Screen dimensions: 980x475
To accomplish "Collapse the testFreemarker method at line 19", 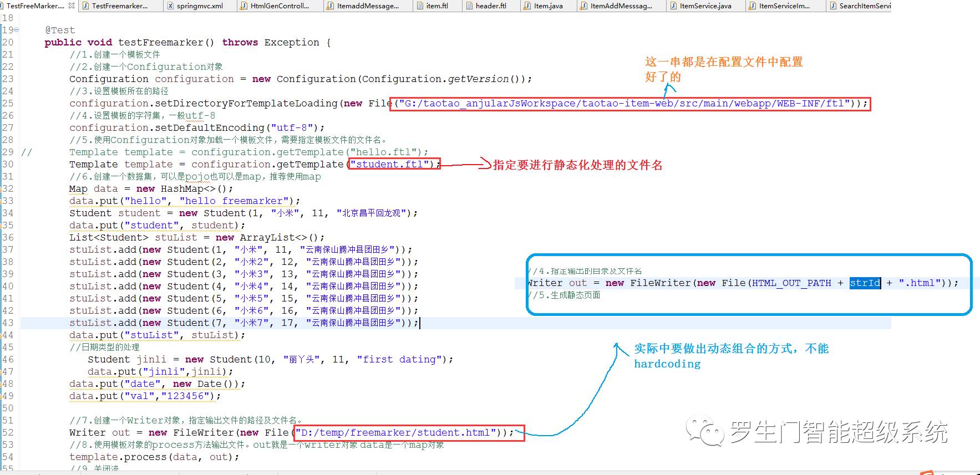I will point(16,30).
